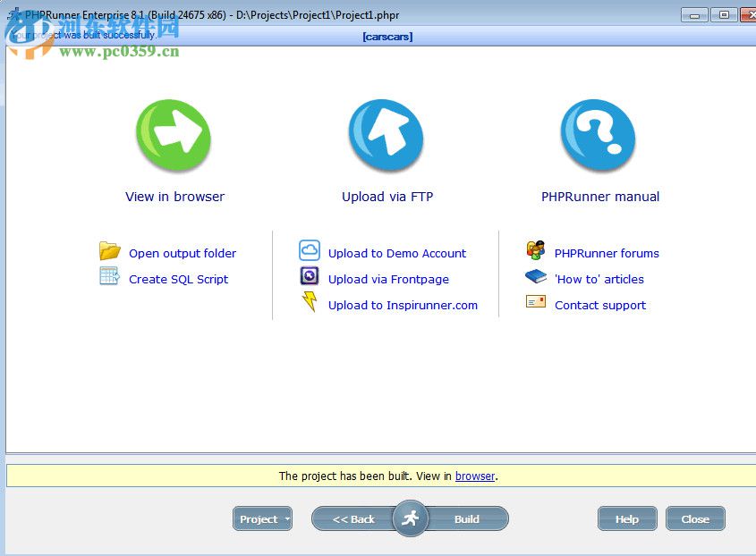Click the Create SQL Script icon
Viewport: 756px width, 556px height.
(x=108, y=277)
